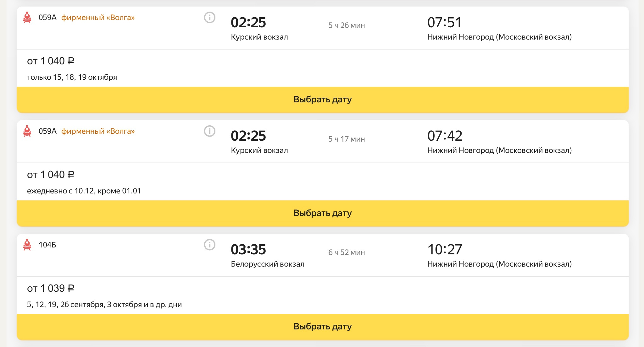Click the Белорусский вокзал departure station

[268, 264]
